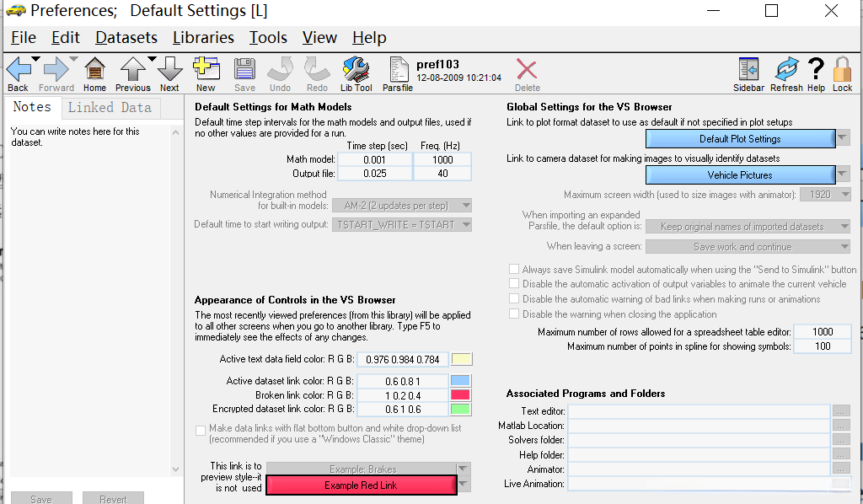Open Numerical Integration method dropdown
Image resolution: width=863 pixels, height=504 pixels.
tap(402, 206)
